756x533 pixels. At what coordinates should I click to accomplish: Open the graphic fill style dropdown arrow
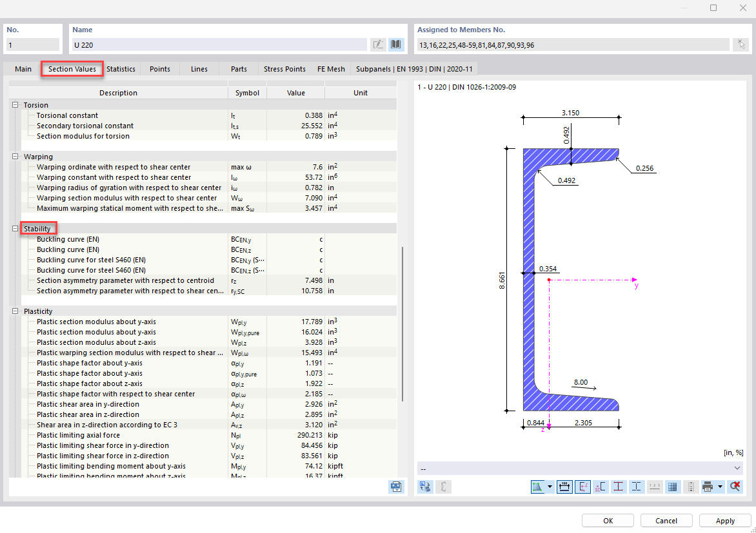(550, 487)
